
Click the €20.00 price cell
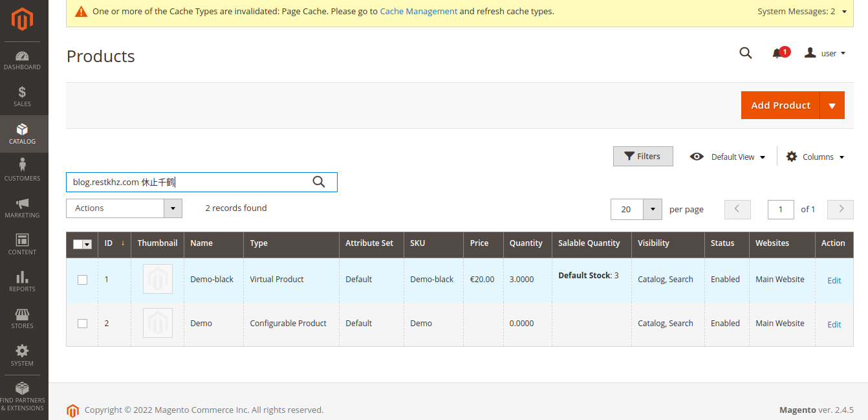(x=483, y=280)
